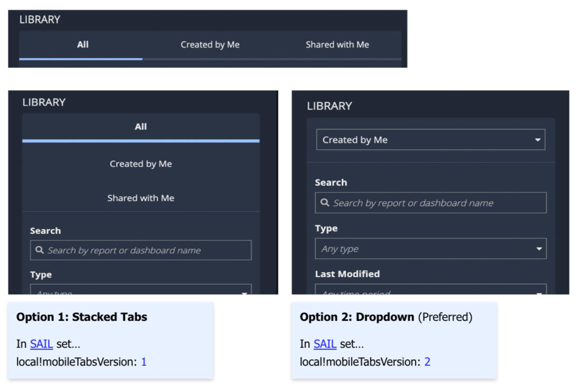Follow the SAIL link under Option 1: Stacked Tabs

tap(41, 344)
